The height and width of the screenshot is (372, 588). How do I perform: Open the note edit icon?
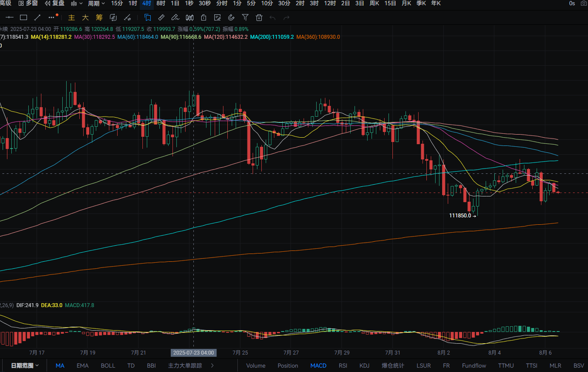point(217,17)
